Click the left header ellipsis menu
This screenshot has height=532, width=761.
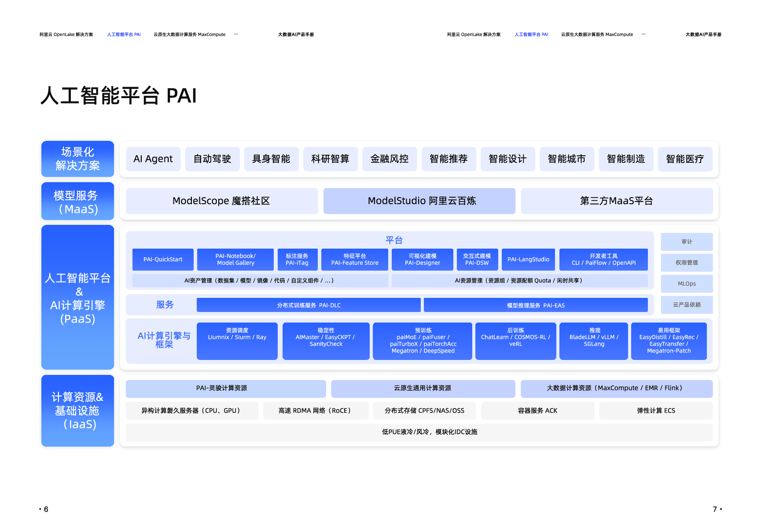pos(236,34)
